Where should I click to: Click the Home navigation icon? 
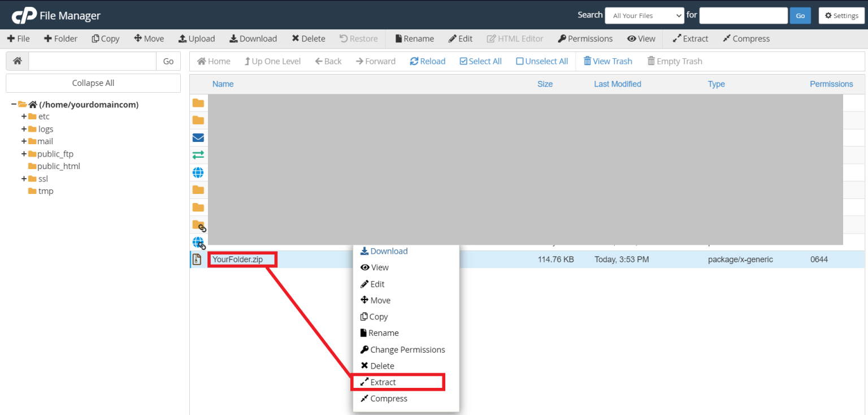[x=213, y=61]
